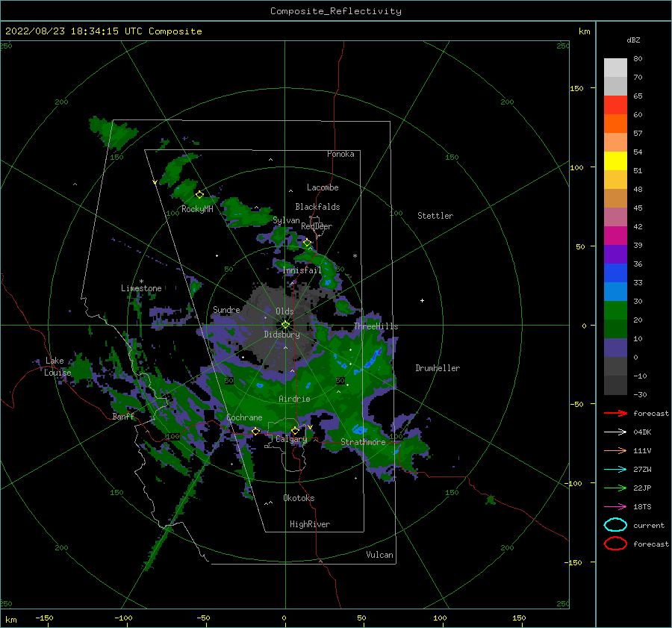This screenshot has width=672, height=628.
Task: Select yellow diamond marker right of Cochrane
Action: 256,431
